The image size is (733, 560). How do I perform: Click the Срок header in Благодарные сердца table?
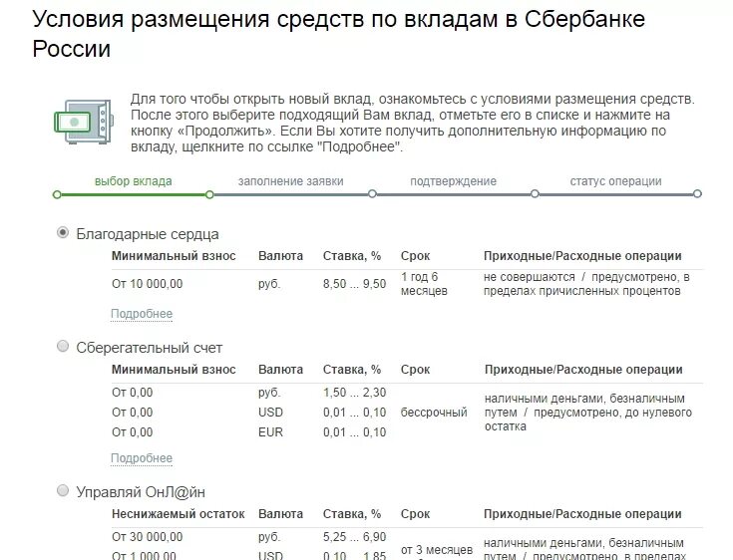tap(415, 256)
